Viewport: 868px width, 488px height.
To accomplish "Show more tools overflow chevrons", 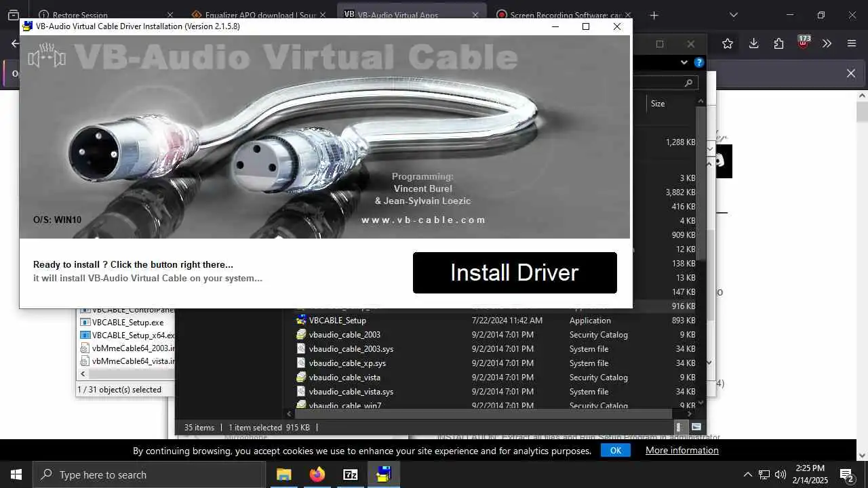I will [x=827, y=43].
